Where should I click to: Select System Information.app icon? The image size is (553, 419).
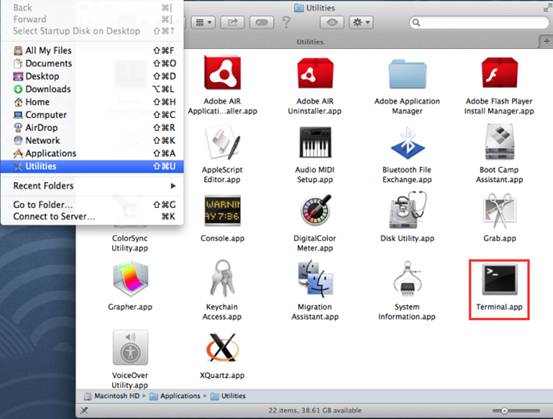click(407, 279)
